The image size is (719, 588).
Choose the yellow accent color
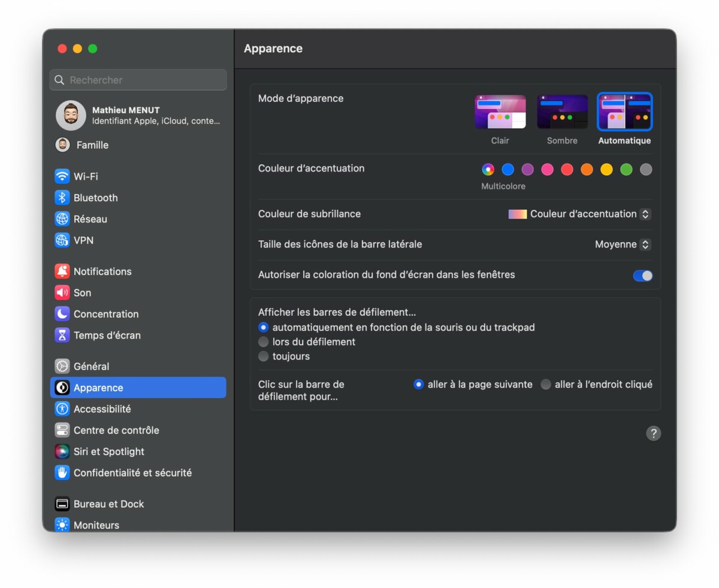point(606,170)
